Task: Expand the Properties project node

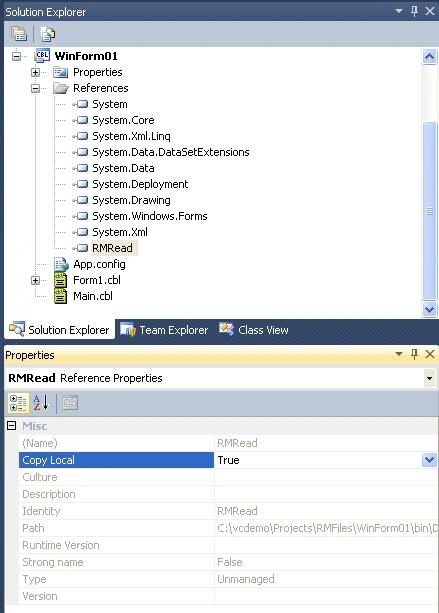Action: [x=36, y=72]
